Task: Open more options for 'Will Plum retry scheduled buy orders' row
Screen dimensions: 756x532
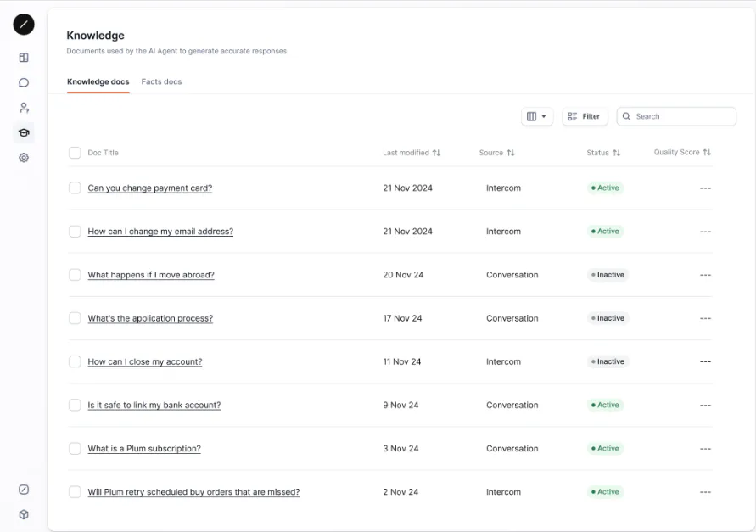Action: [705, 492]
